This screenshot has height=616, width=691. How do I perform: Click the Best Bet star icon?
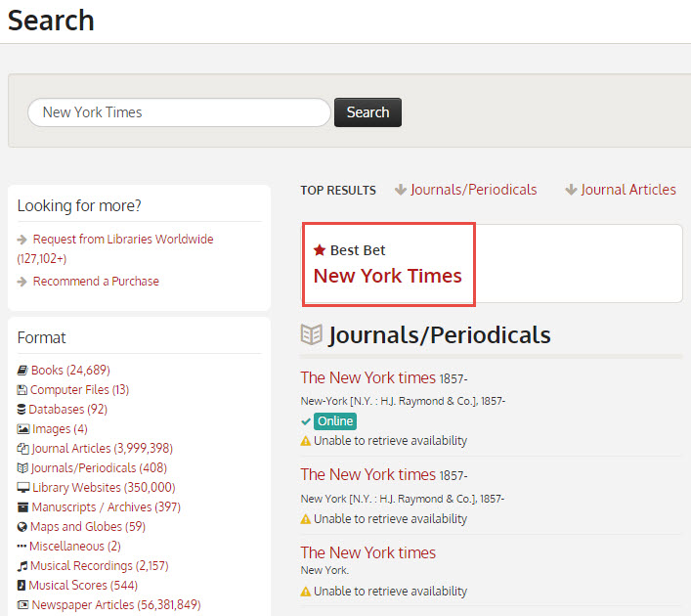[x=320, y=250]
